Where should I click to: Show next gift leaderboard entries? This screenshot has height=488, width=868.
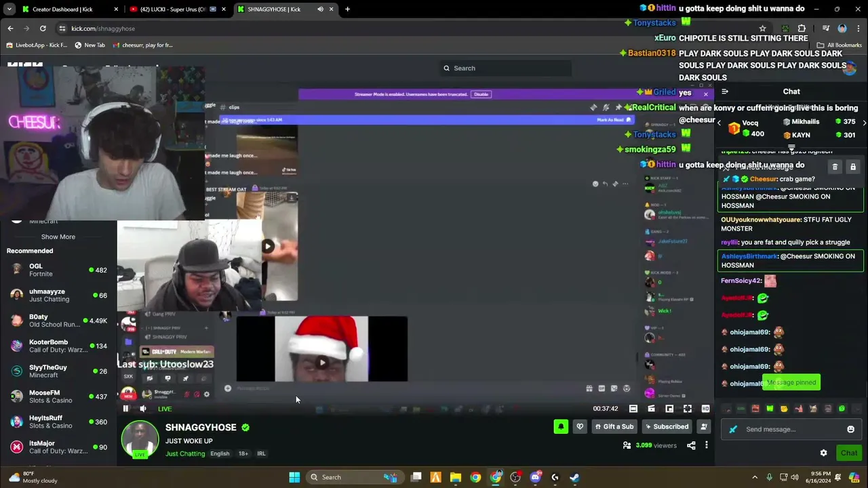coord(864,123)
